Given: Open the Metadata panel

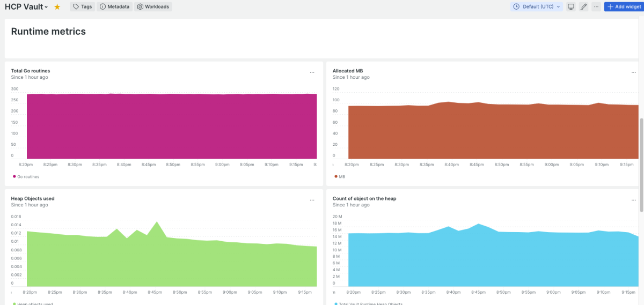Looking at the screenshot, I should click(114, 7).
